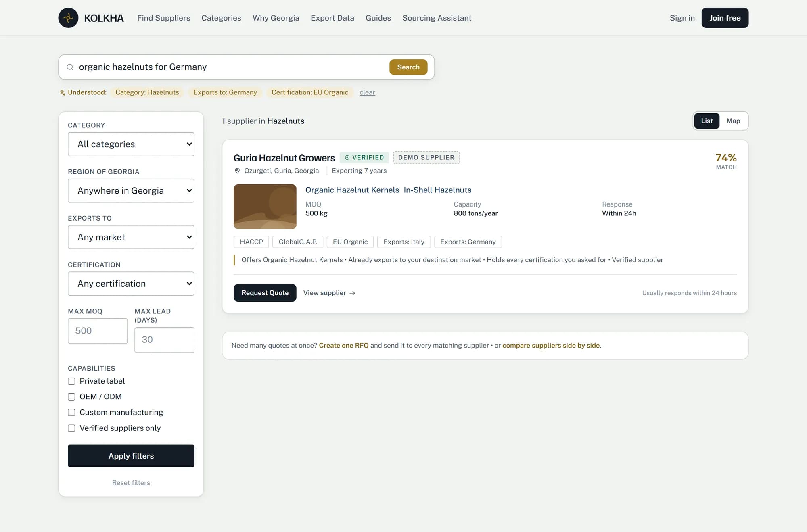Image resolution: width=807 pixels, height=532 pixels.
Task: Enable the Private label checkbox
Action: (71, 381)
